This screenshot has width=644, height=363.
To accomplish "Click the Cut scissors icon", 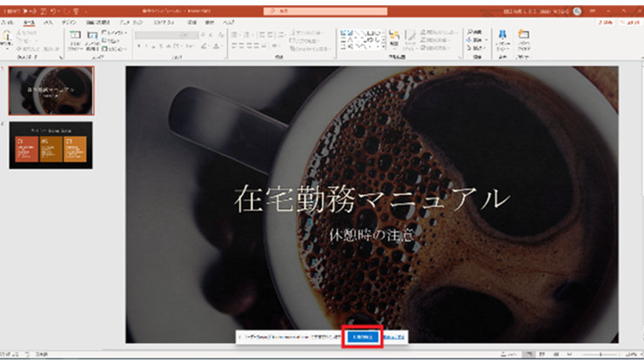I will tap(19, 32).
